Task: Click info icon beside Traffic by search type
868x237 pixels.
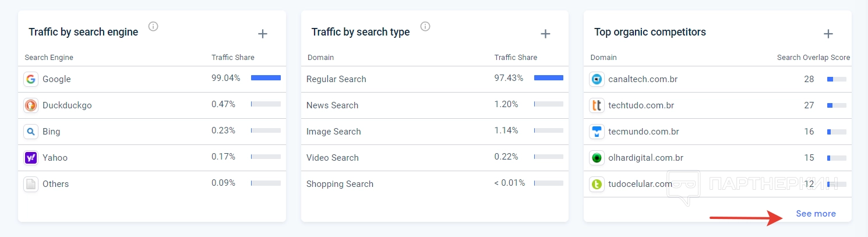Action: point(425,26)
